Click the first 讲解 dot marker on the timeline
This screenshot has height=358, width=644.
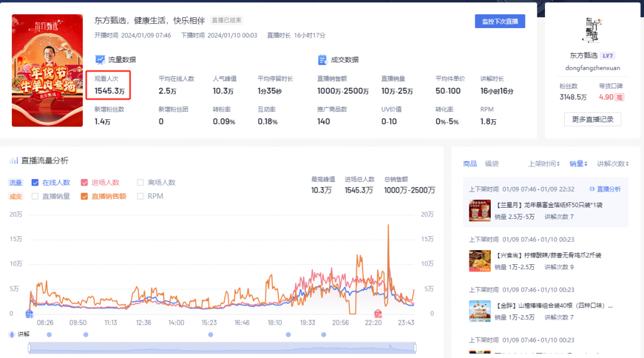49,335
